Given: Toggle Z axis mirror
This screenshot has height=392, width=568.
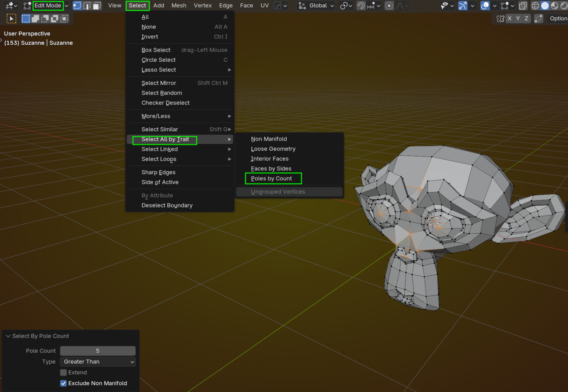Looking at the screenshot, I should [527, 19].
